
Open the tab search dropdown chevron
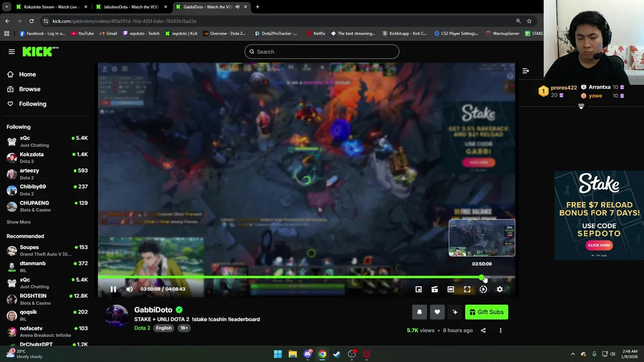6,7
